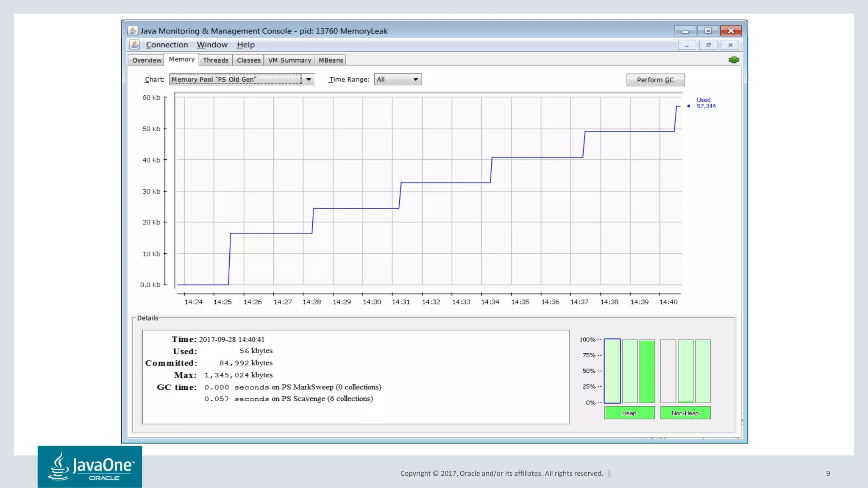
Task: Click the Java icon beside the Connection menu
Action: point(135,44)
